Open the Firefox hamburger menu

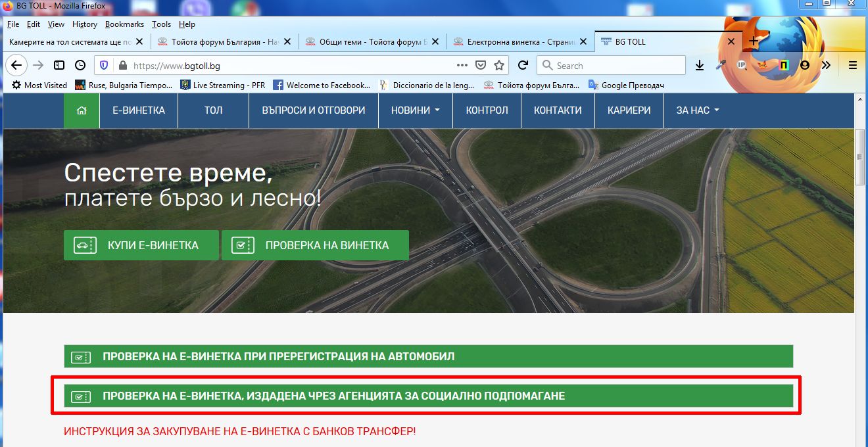853,65
